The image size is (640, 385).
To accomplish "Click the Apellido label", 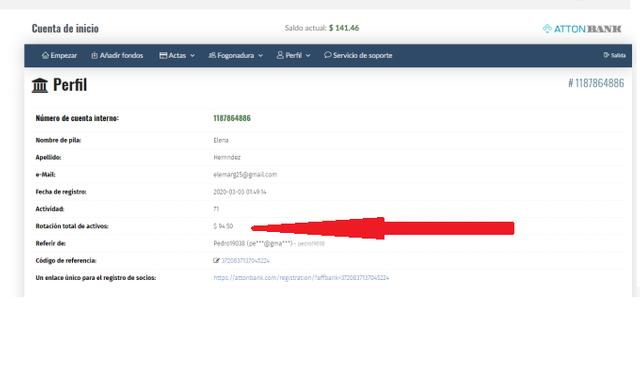I will (48, 157).
